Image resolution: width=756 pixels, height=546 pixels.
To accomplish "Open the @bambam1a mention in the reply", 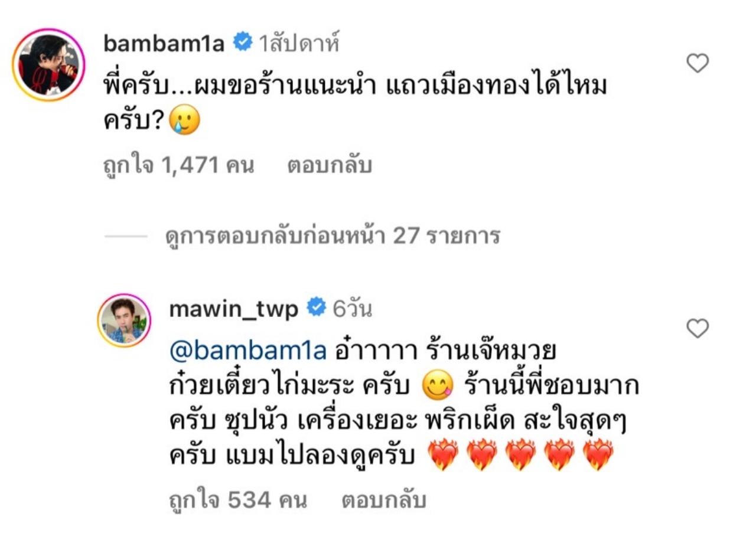I will pyautogui.click(x=248, y=351).
